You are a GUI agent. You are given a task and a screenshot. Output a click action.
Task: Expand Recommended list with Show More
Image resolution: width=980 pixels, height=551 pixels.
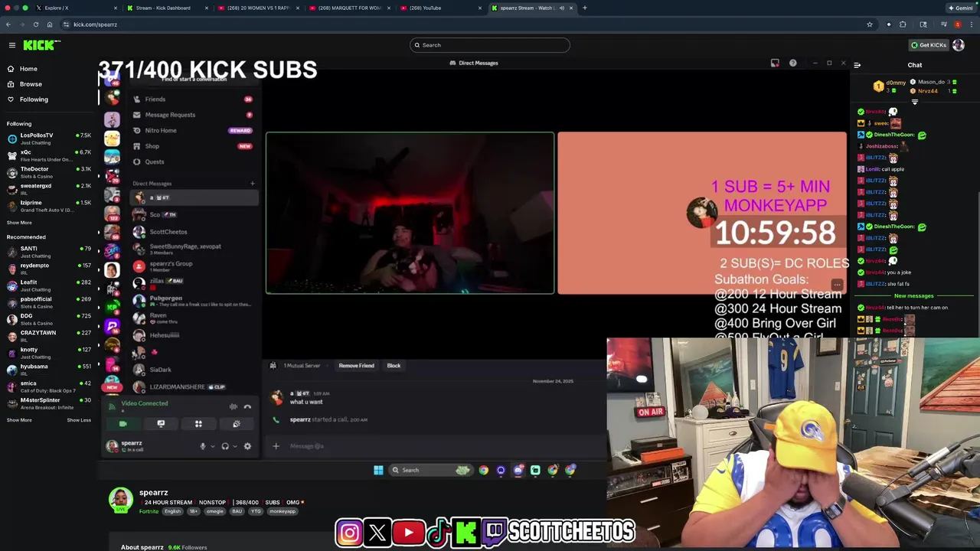tap(19, 420)
